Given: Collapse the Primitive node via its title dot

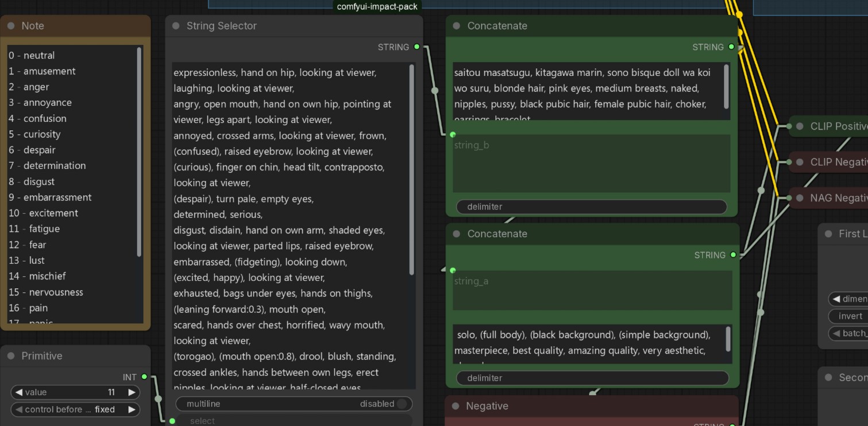Looking at the screenshot, I should (x=11, y=356).
